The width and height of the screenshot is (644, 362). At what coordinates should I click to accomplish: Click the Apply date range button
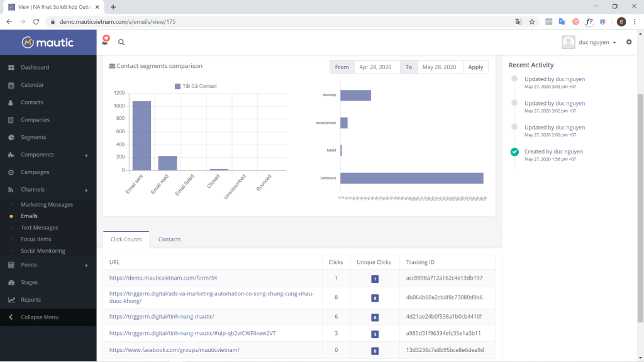[x=475, y=67]
